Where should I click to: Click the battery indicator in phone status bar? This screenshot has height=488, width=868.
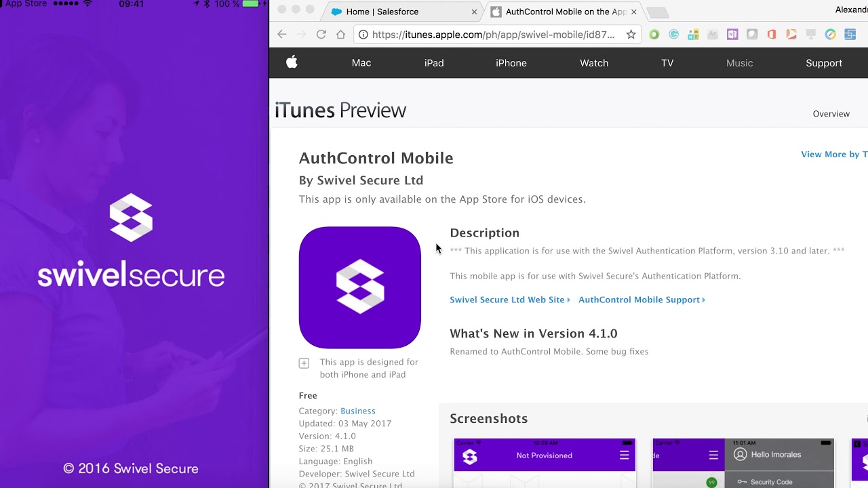click(x=250, y=4)
